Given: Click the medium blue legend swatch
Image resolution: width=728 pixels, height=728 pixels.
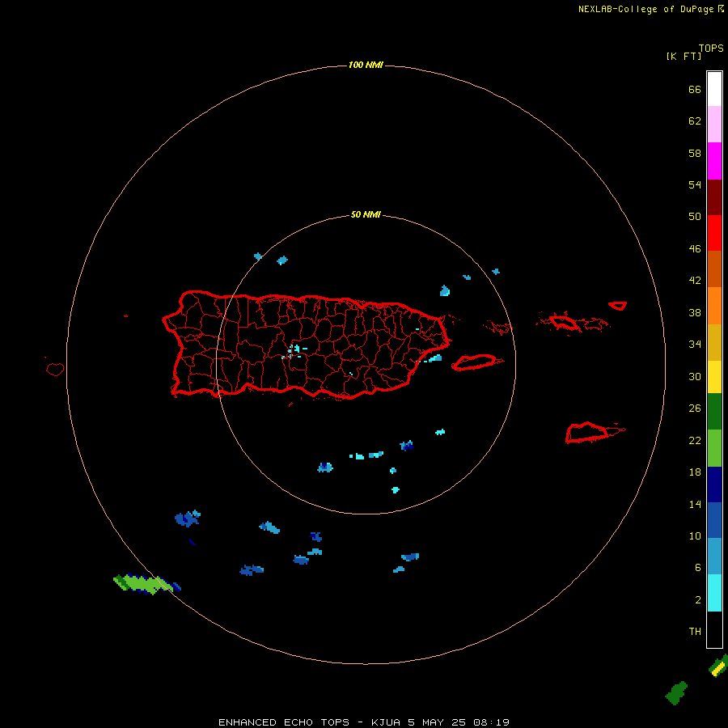Looking at the screenshot, I should pos(714,520).
